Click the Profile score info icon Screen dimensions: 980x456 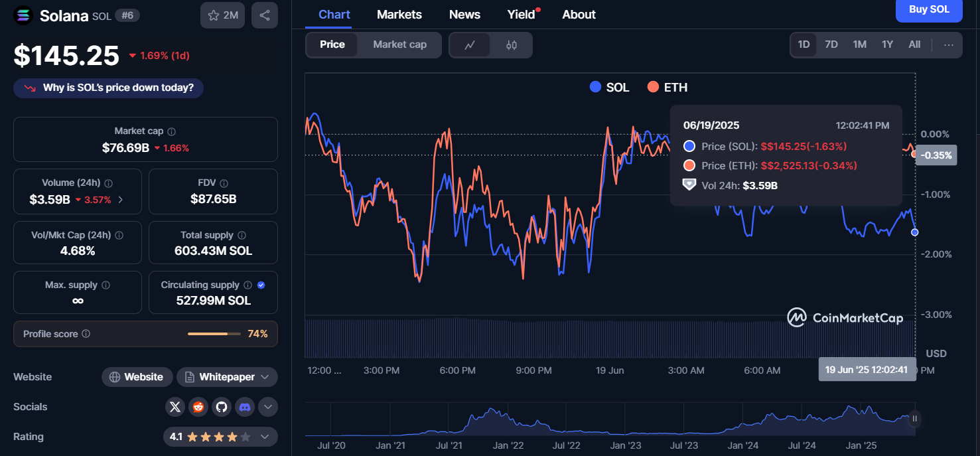pyautogui.click(x=86, y=334)
